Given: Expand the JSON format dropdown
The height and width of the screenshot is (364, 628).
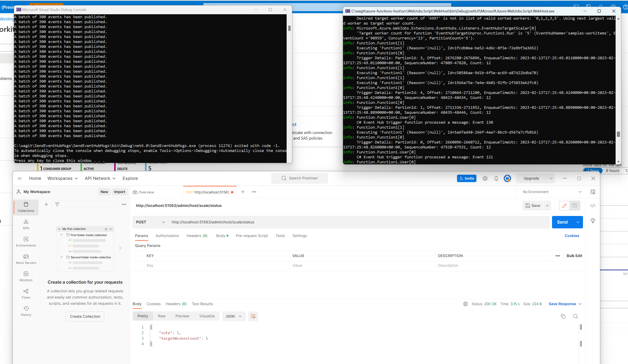Looking at the screenshot, I should point(234,316).
